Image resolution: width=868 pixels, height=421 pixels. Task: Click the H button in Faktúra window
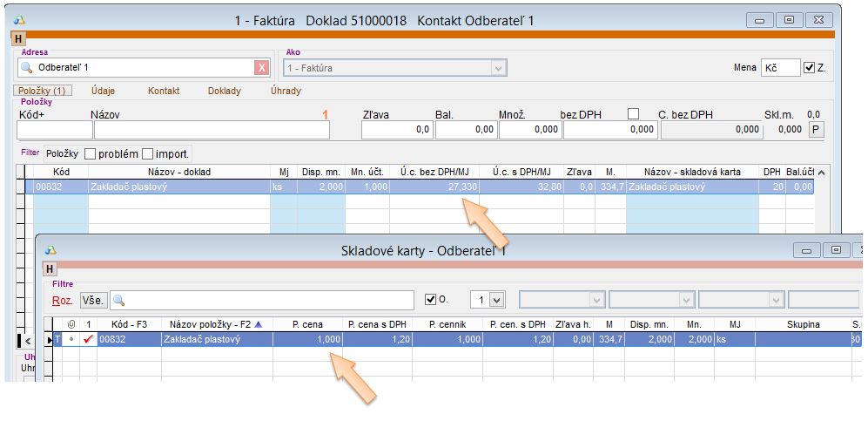pyautogui.click(x=18, y=38)
